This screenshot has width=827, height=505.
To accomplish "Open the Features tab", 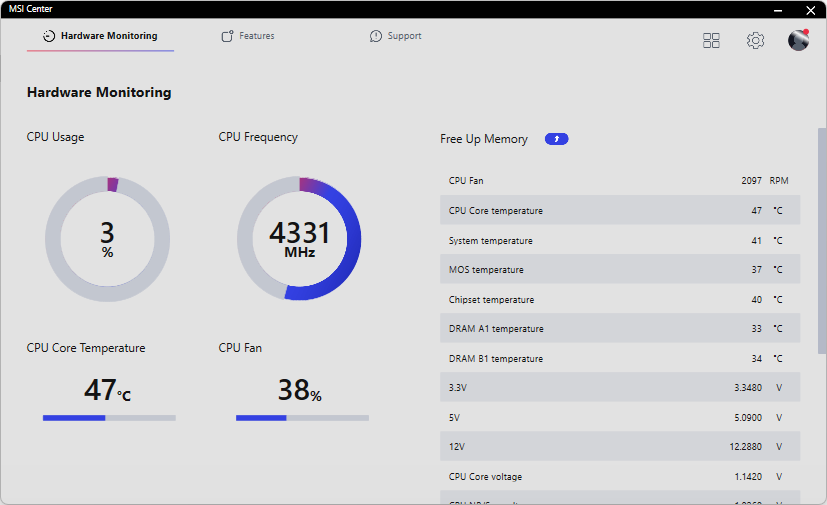I will [248, 36].
